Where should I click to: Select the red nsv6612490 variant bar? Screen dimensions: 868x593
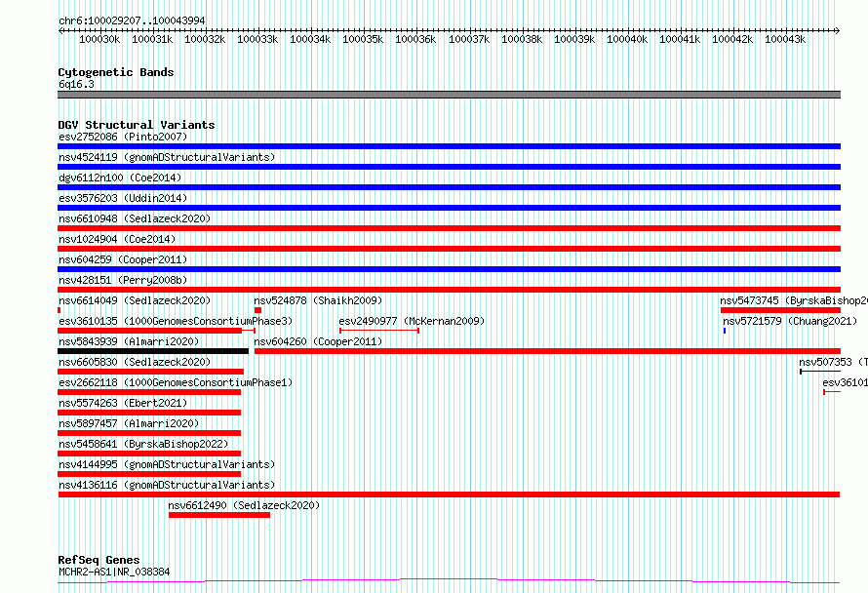(219, 515)
